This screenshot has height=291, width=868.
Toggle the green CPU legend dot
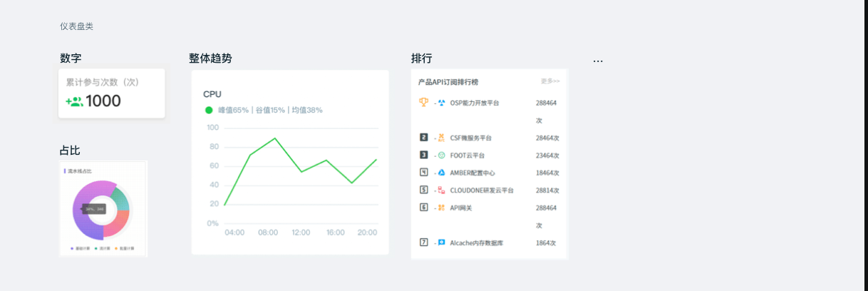[209, 110]
